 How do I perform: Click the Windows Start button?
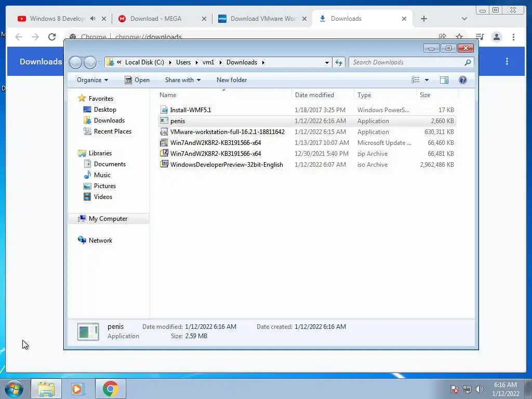click(x=14, y=389)
